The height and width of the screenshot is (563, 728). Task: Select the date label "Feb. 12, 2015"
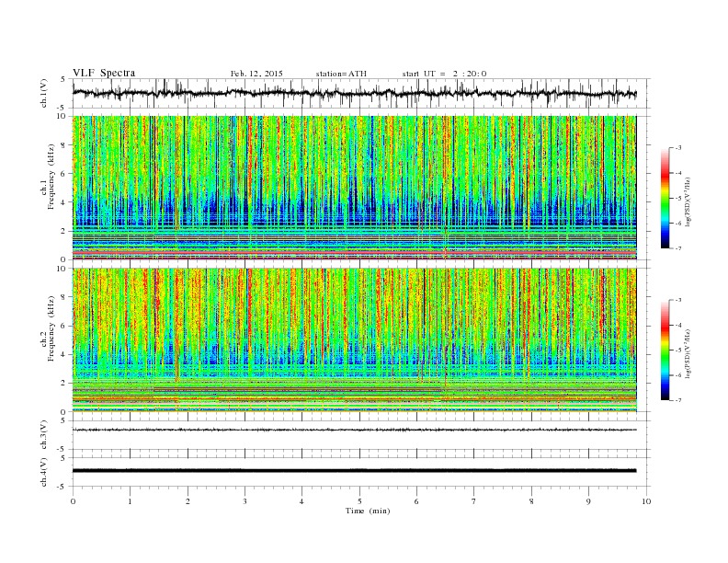[256, 74]
